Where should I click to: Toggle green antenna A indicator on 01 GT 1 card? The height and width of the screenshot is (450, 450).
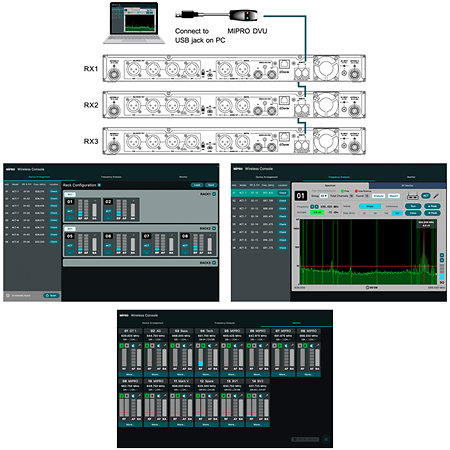point(122,346)
